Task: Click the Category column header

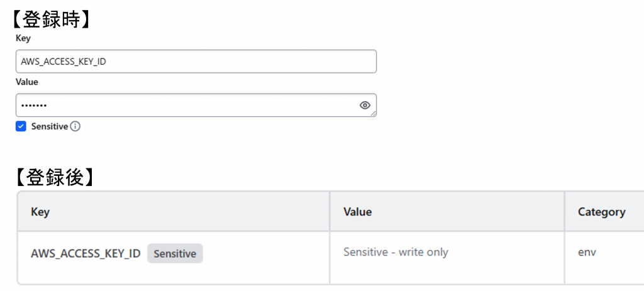Action: point(601,212)
